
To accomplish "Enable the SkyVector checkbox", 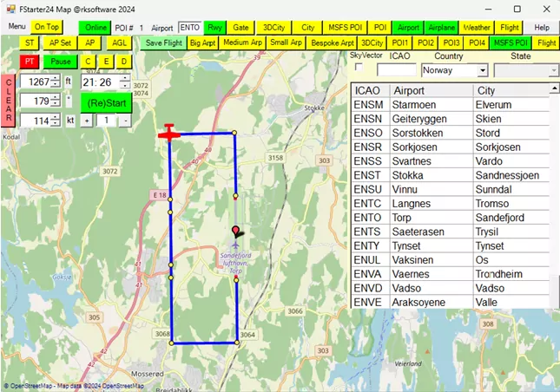I will pos(357,69).
